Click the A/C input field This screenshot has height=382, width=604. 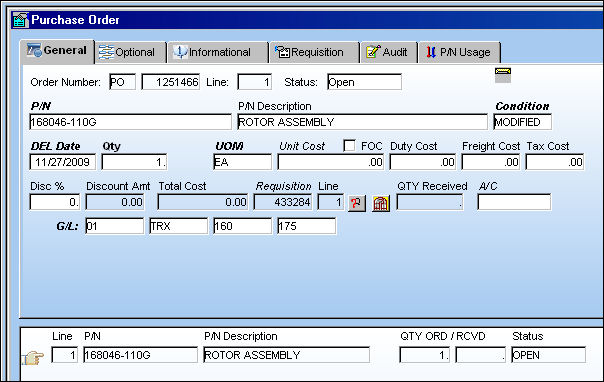(x=514, y=202)
